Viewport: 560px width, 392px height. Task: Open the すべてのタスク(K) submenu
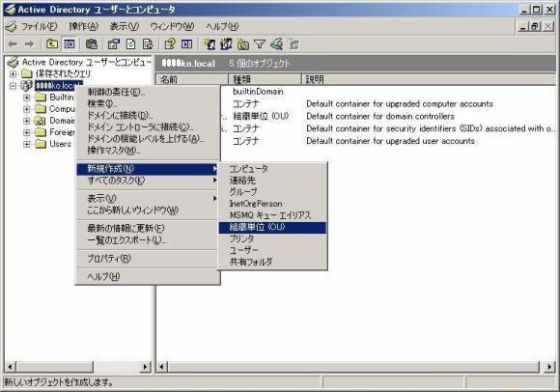[148, 181]
